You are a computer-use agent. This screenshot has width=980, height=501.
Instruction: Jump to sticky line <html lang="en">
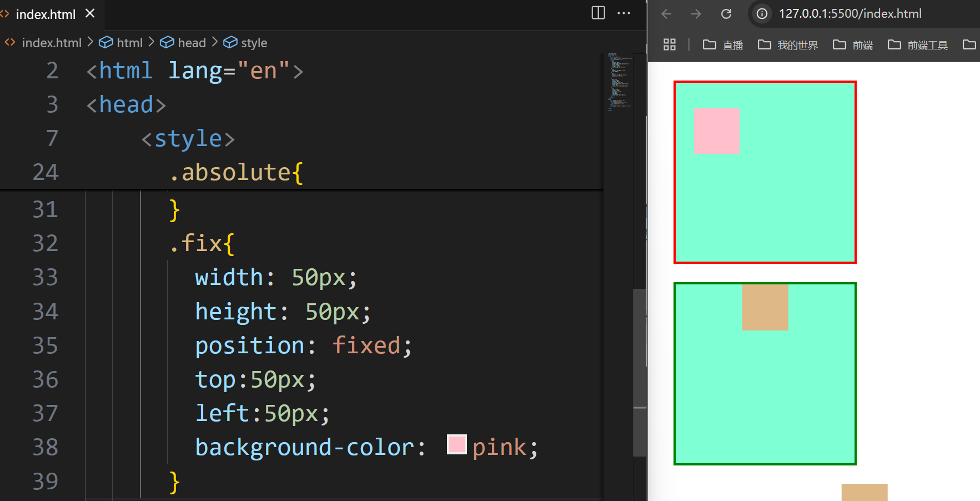tap(194, 71)
